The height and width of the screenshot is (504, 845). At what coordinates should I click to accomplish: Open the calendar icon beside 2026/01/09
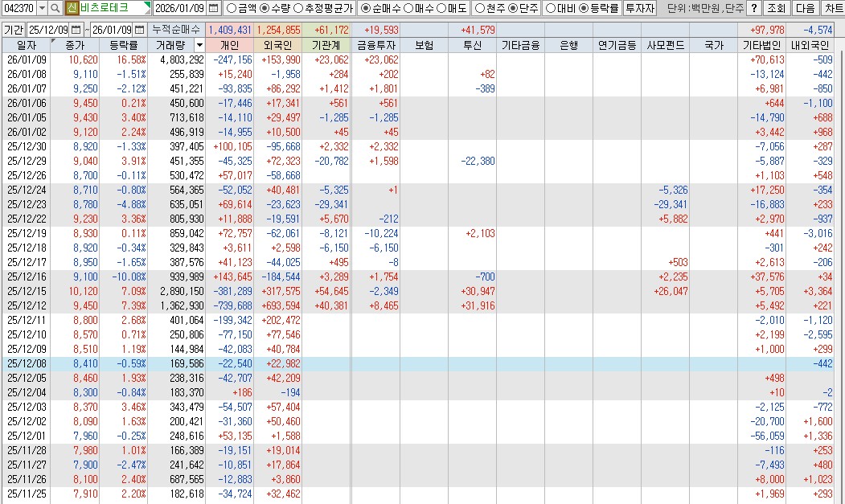(x=215, y=9)
